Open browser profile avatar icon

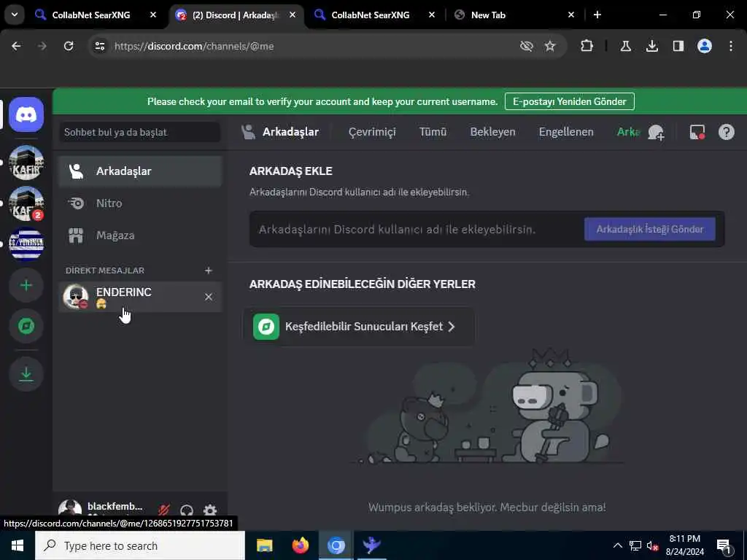click(704, 46)
